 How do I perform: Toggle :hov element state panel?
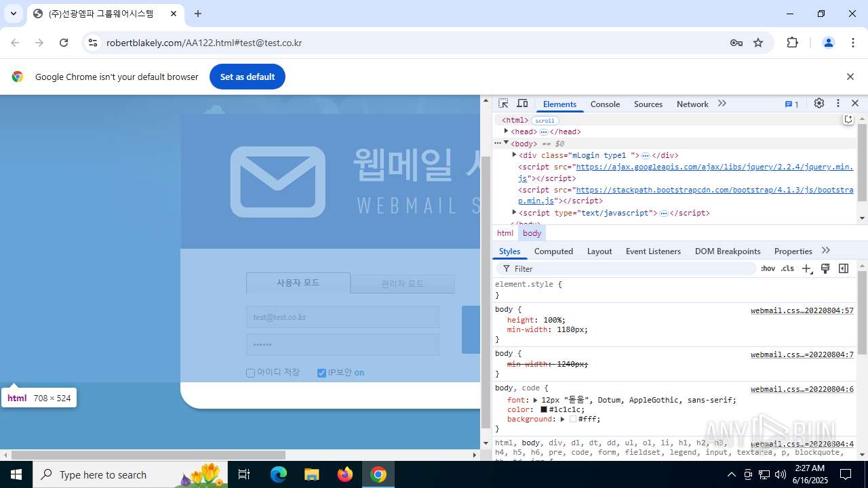click(768, 268)
